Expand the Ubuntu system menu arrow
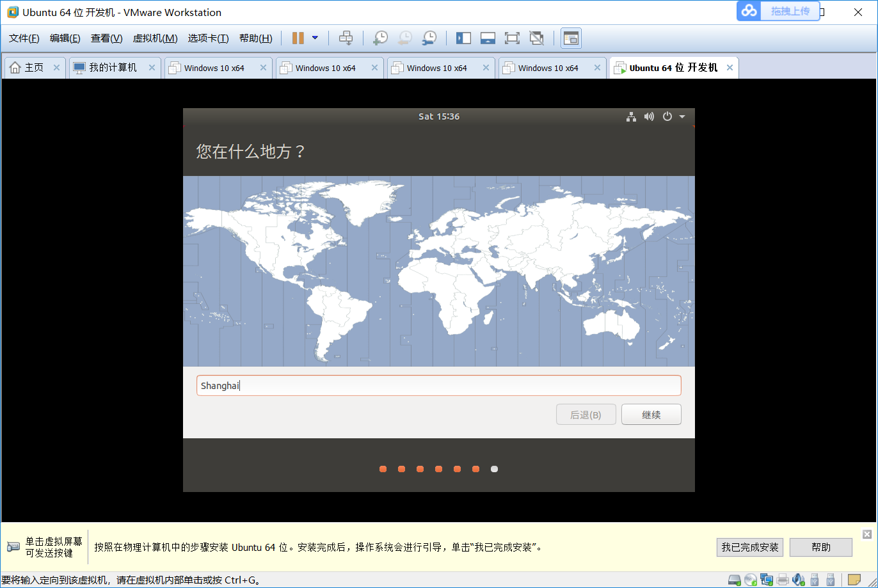878x588 pixels. click(x=682, y=116)
